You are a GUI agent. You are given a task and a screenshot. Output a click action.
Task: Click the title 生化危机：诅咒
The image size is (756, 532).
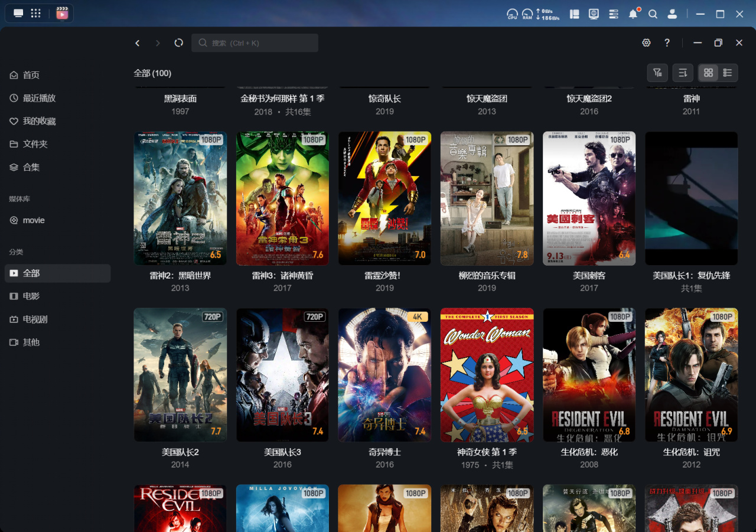pyautogui.click(x=691, y=452)
